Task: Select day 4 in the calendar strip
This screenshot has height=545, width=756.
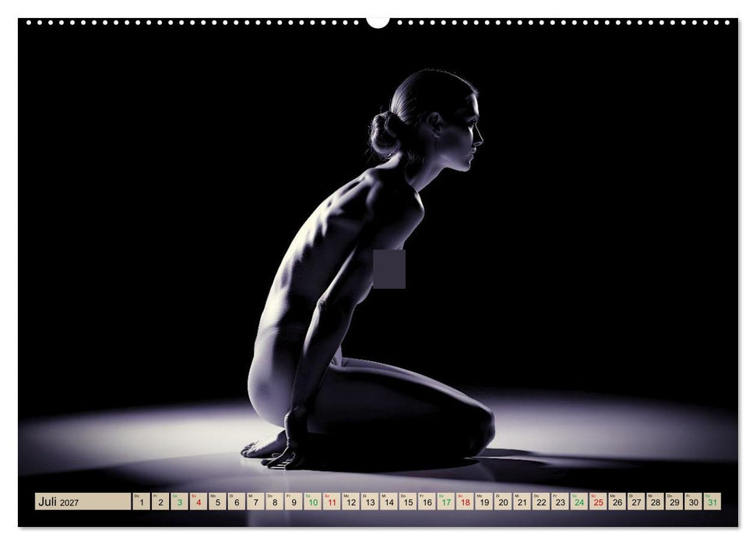Action: coord(199,501)
